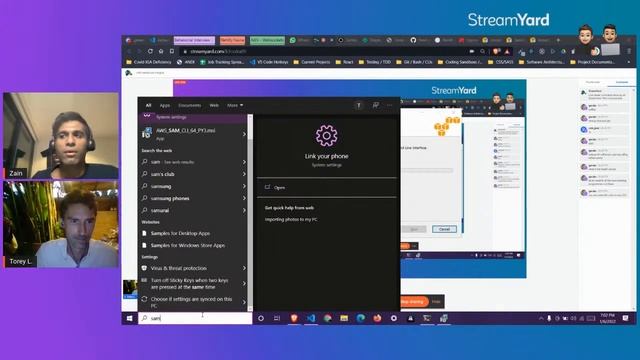Click Brave Shields icon in address bar
The height and width of the screenshot is (360, 640).
[497, 51]
